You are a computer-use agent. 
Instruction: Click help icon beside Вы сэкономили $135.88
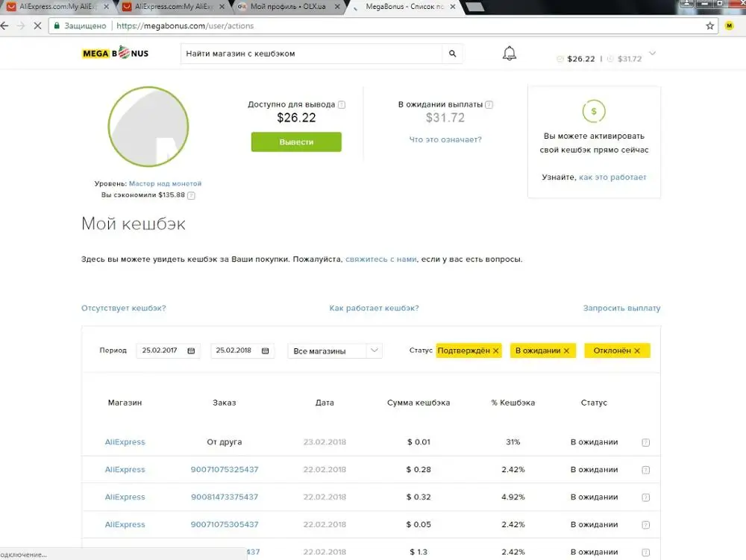pos(191,195)
